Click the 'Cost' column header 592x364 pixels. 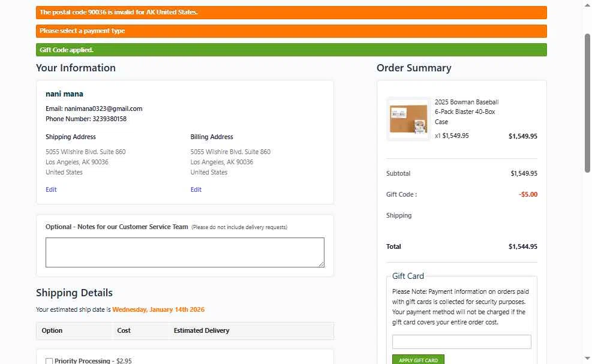[x=124, y=330]
